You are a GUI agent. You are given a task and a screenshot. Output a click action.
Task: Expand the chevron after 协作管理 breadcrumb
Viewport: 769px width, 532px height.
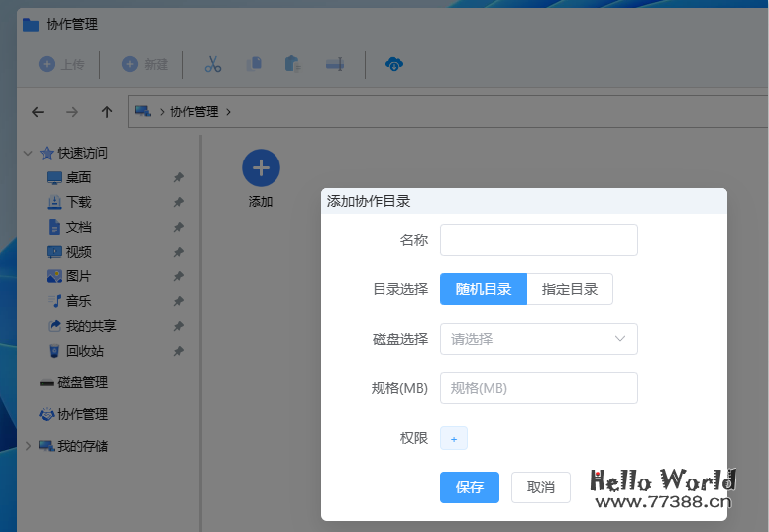228,112
